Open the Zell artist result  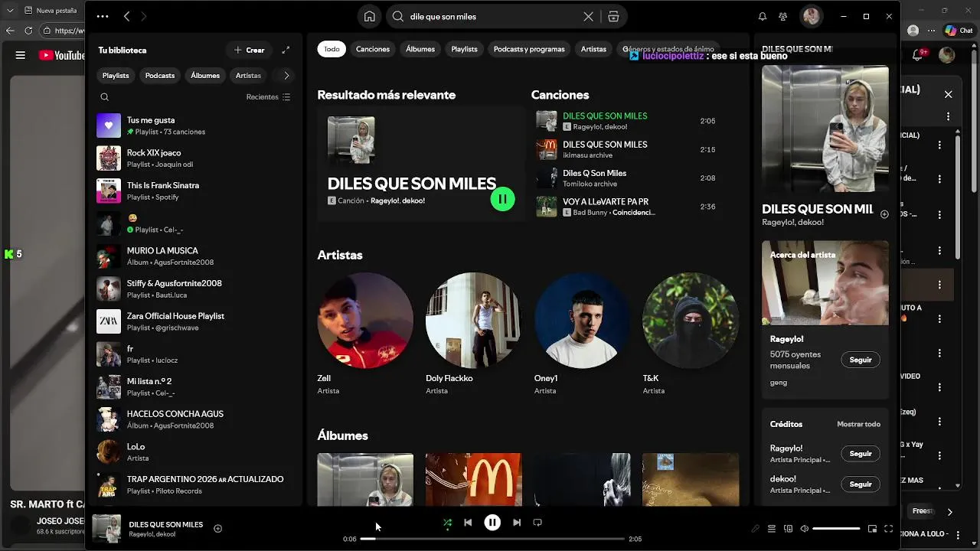(365, 334)
